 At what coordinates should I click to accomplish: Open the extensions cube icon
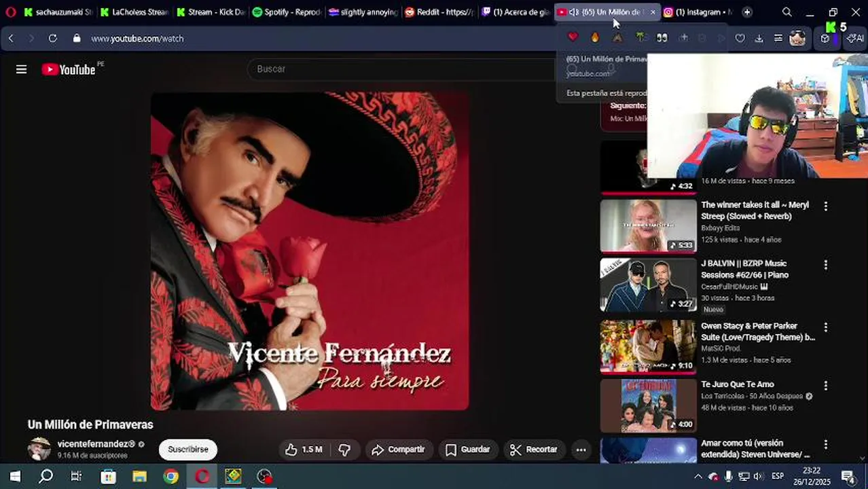click(825, 39)
